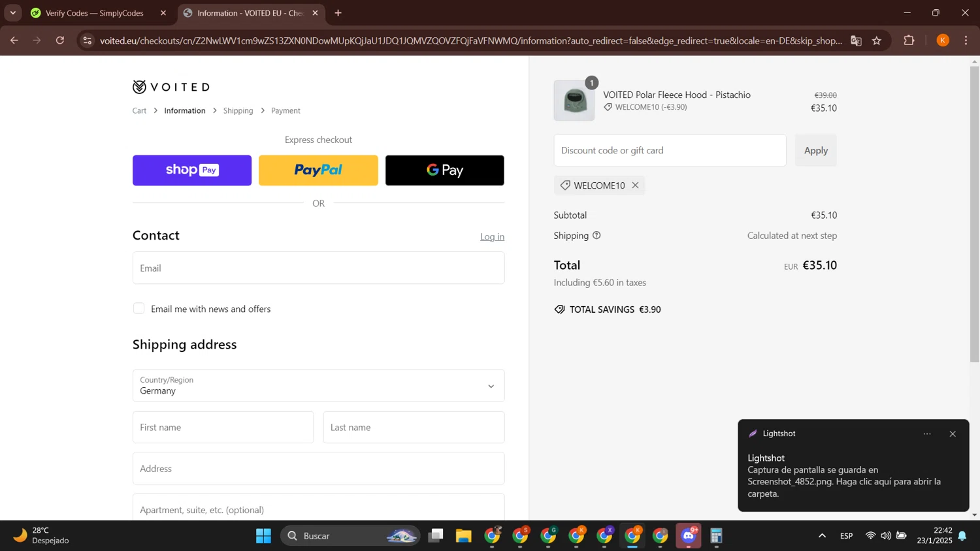Viewport: 980px width, 551px height.
Task: Click the fleece hood product thumbnail
Action: [x=574, y=101]
